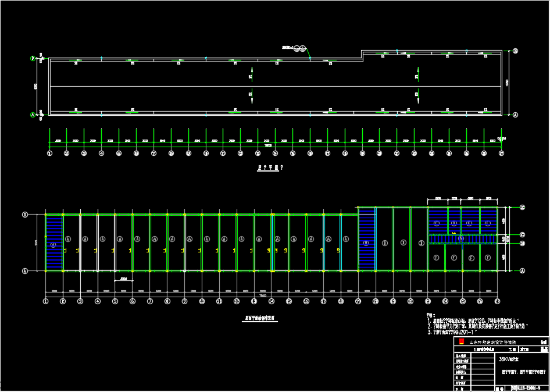Click the axis C bubble of the structural plan
Viewport: 550px width, 392px height.
coord(522,235)
